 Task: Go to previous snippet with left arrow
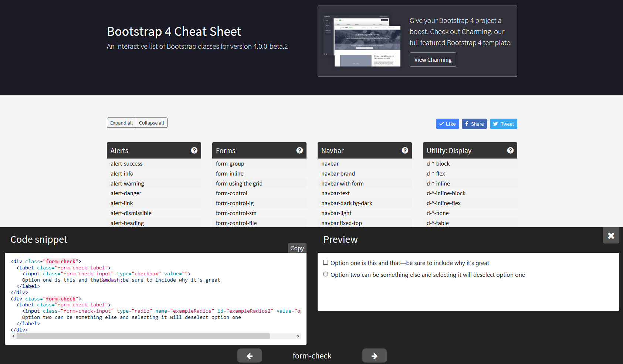[250, 356]
